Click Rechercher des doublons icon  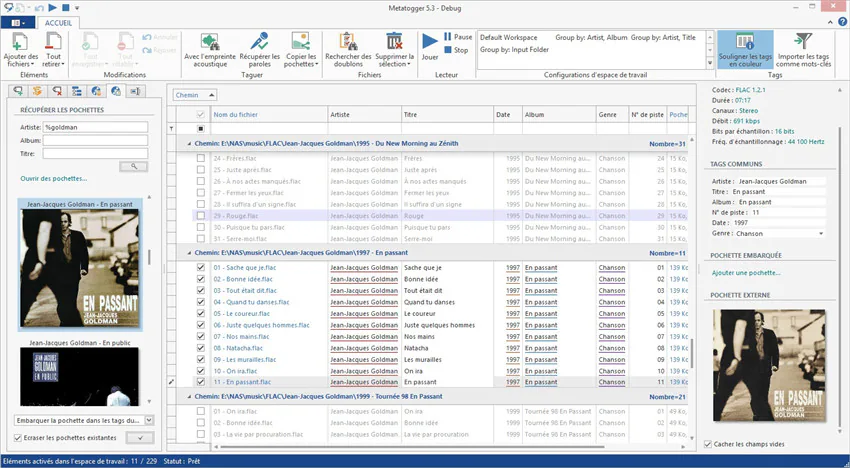click(x=348, y=41)
